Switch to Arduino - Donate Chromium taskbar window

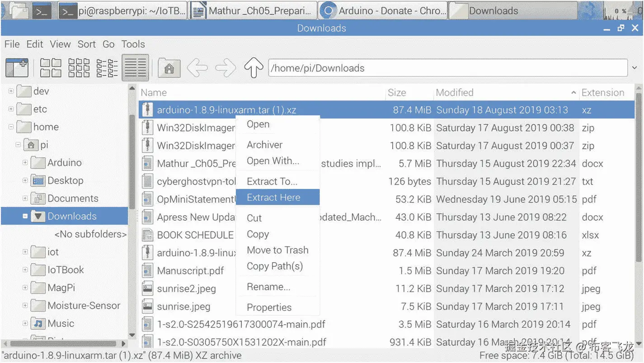pos(383,10)
